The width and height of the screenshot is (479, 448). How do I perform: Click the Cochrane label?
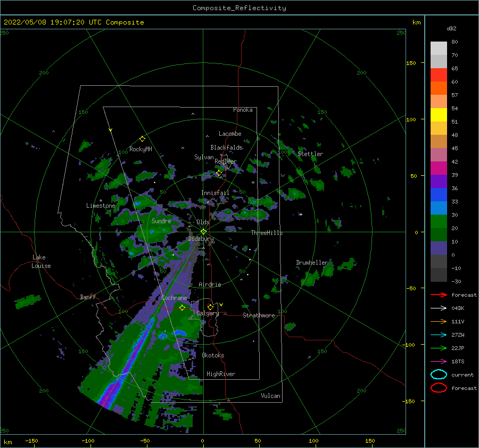coord(174,298)
